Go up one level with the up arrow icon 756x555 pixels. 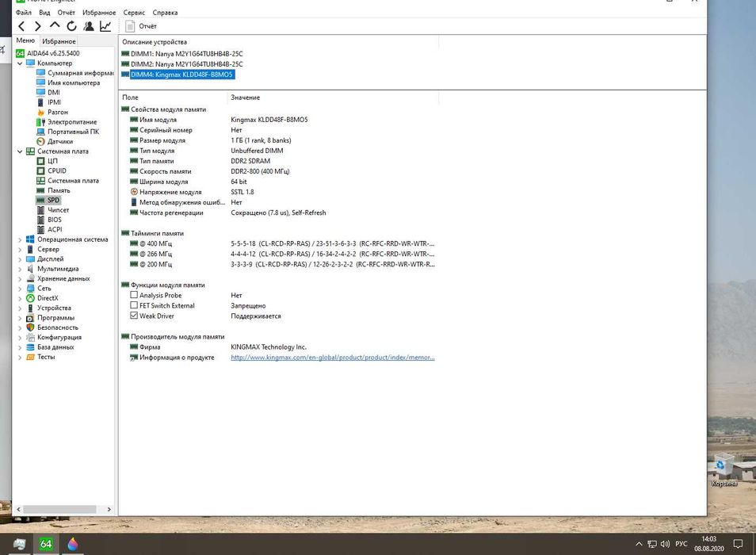tap(55, 25)
